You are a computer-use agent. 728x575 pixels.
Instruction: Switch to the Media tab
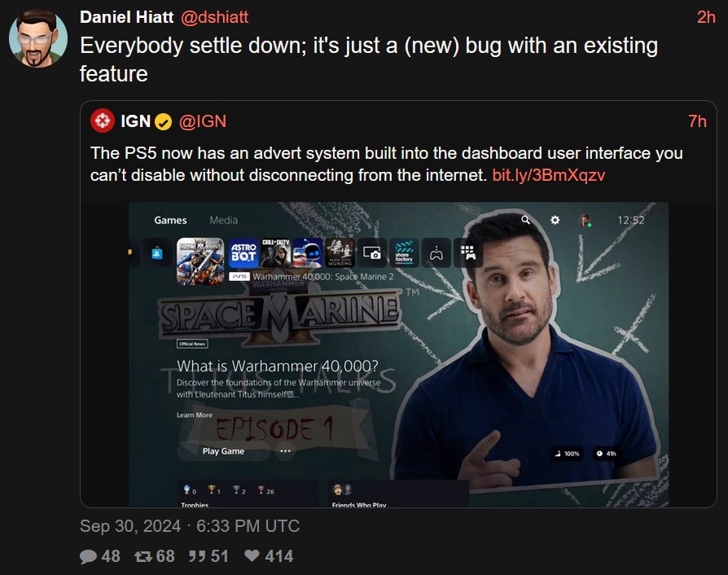pos(223,220)
